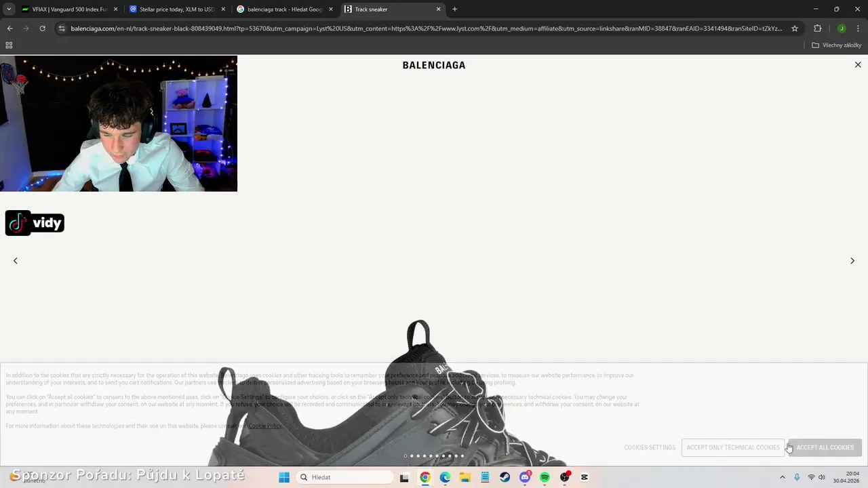Screen dimensions: 868x488
Task: View site information icon in address bar
Action: point(62,28)
